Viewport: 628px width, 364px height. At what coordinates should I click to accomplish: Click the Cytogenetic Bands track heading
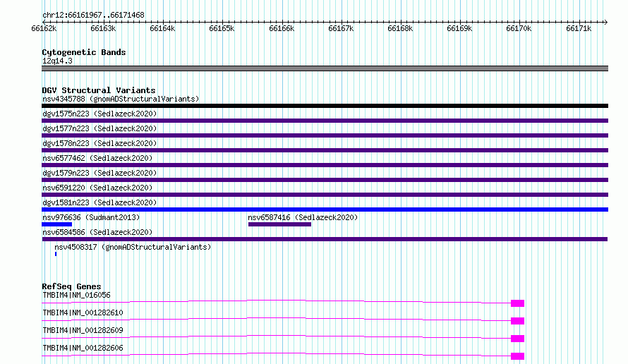click(x=84, y=52)
